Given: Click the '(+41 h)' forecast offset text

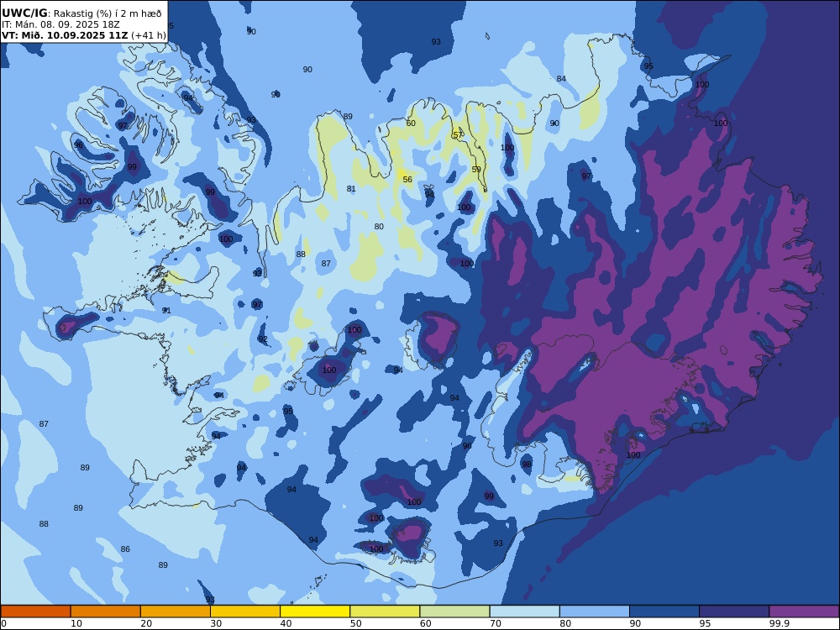Looking at the screenshot, I should coord(149,35).
